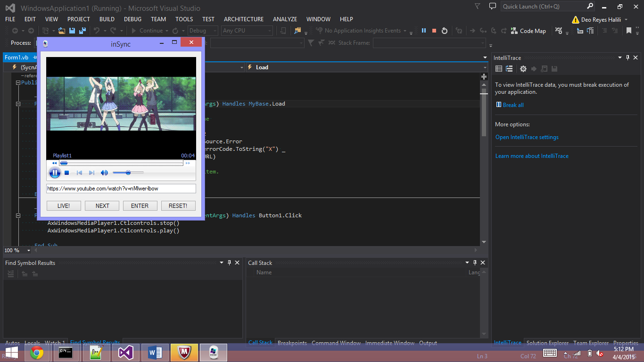The width and height of the screenshot is (644, 362).
Task: Click the Open File toolbar icon
Action: point(62,31)
